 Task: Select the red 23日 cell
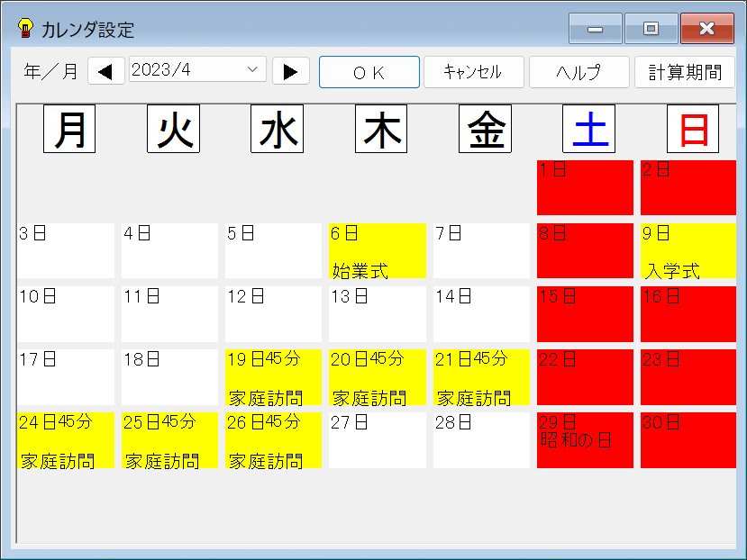click(688, 377)
